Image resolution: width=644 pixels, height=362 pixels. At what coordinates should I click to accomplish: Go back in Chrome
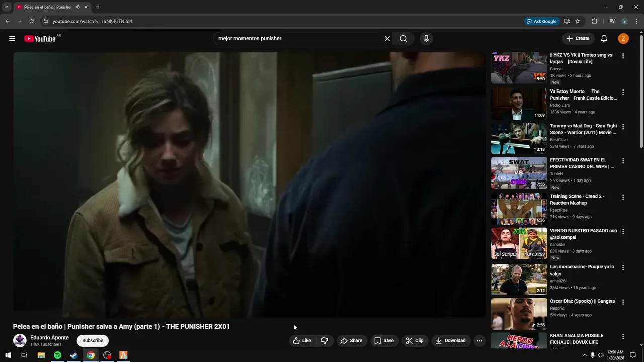[7, 21]
